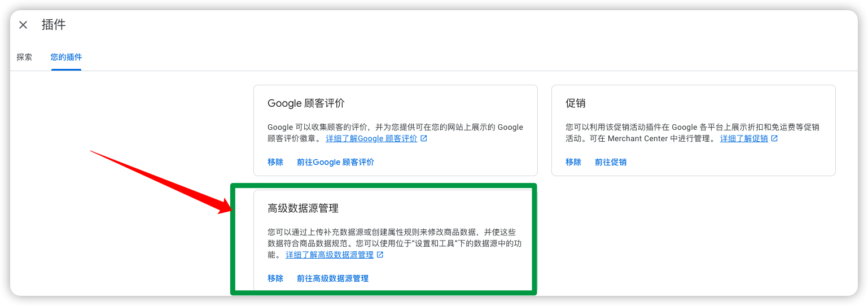Select the 您的插件 tab
Viewport: 868px width, 306px height.
pos(66,57)
